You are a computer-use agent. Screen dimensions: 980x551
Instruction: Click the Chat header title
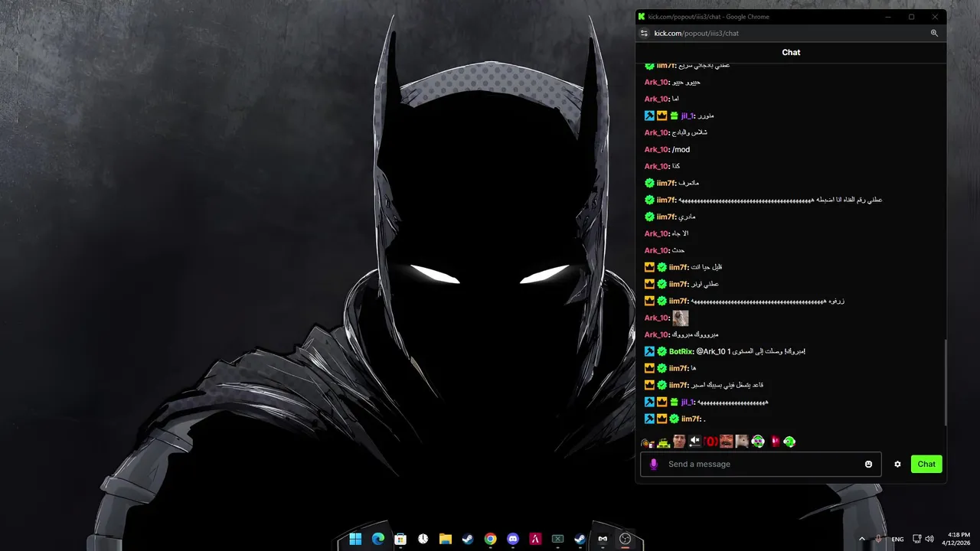791,52
